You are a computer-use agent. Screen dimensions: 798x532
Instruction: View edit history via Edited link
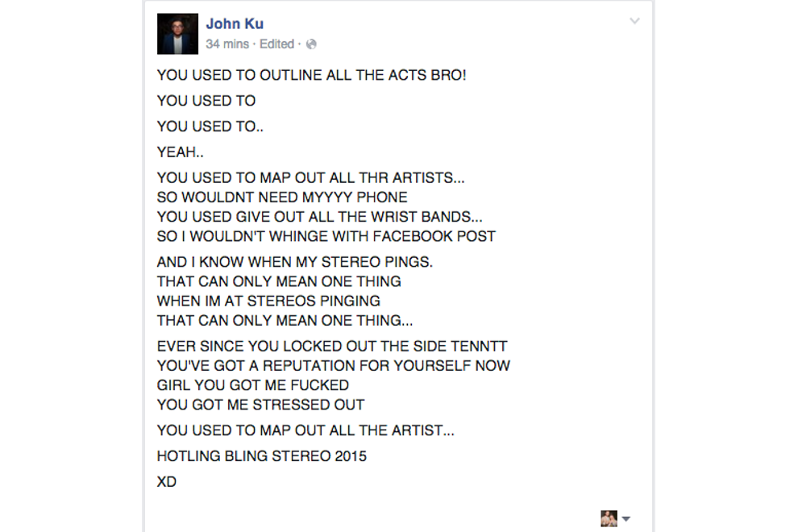click(x=276, y=44)
